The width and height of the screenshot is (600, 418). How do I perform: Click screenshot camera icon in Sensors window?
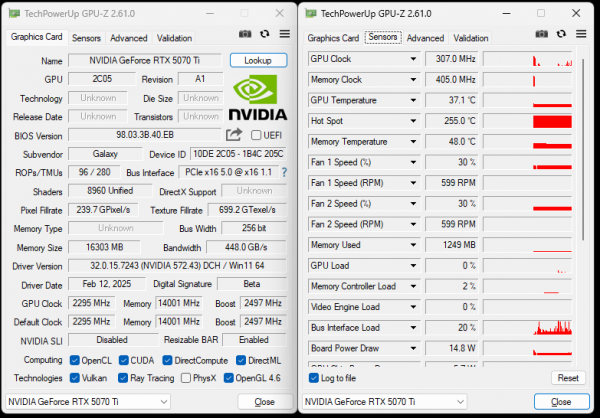[541, 34]
